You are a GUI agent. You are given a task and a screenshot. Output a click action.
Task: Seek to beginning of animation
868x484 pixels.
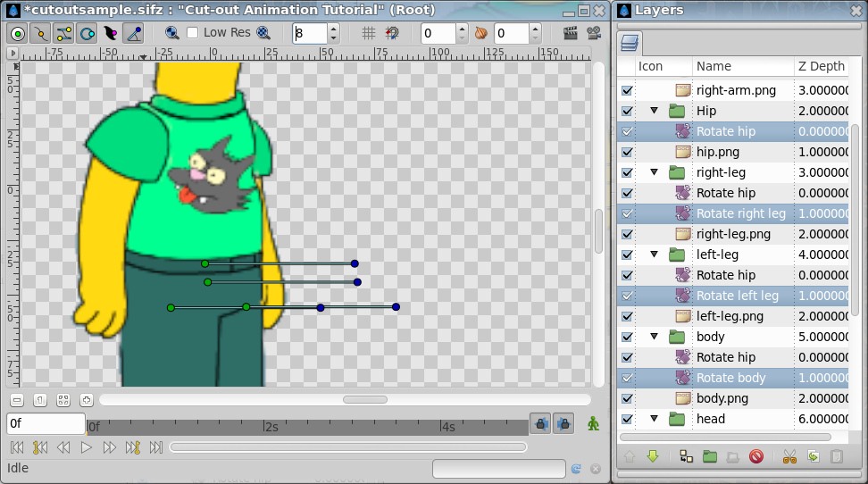click(x=17, y=447)
